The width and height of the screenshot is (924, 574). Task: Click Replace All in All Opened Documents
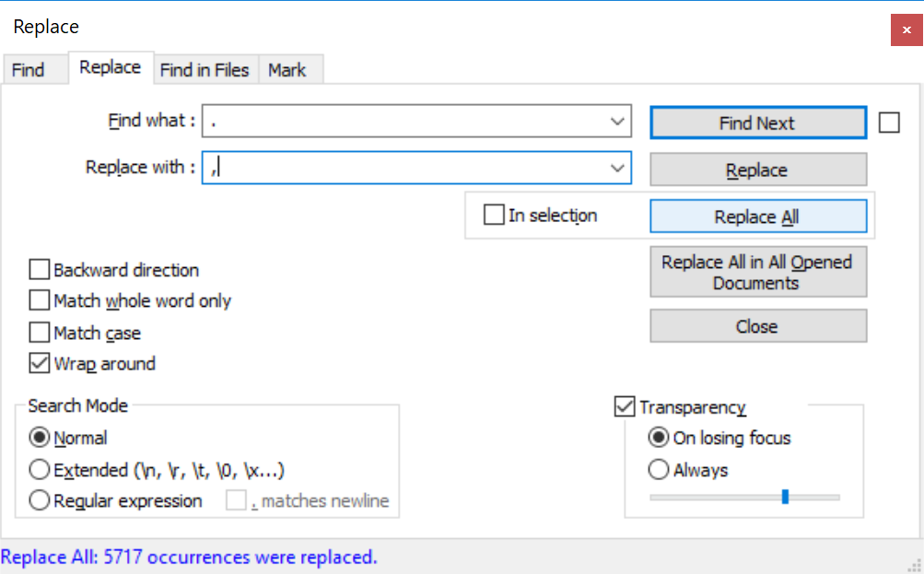pyautogui.click(x=757, y=273)
